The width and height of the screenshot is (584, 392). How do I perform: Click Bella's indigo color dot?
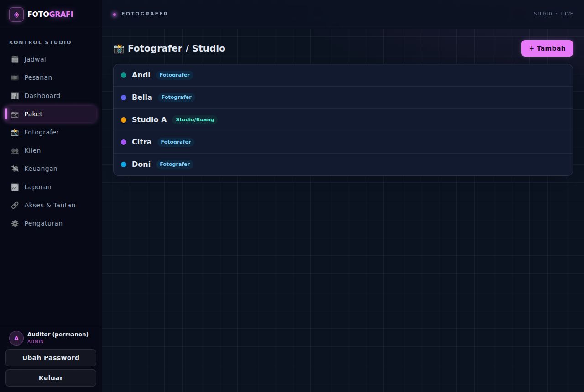click(x=124, y=98)
